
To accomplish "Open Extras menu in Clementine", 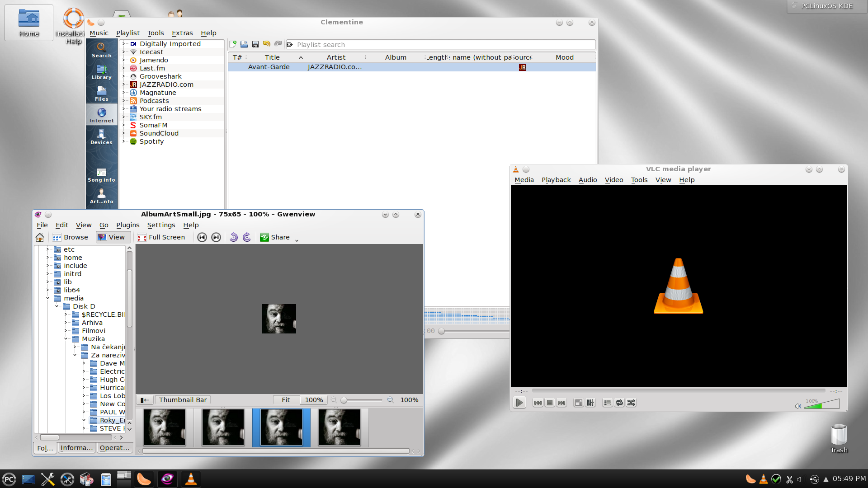I will coord(182,33).
